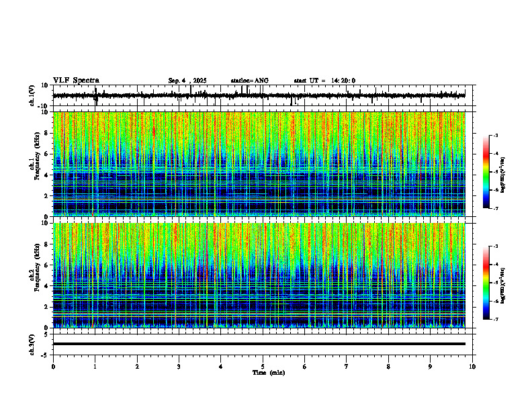Click the ch.1 color scale bar

tap(486, 172)
